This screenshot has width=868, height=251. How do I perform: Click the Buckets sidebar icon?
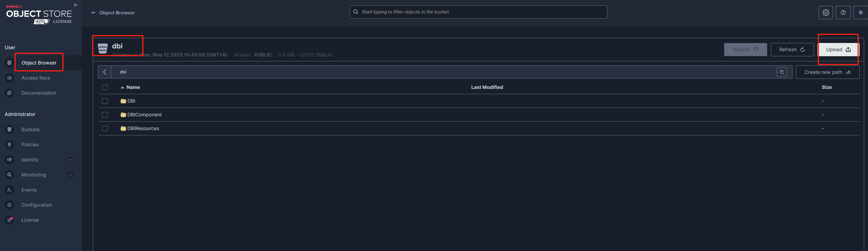click(9, 130)
